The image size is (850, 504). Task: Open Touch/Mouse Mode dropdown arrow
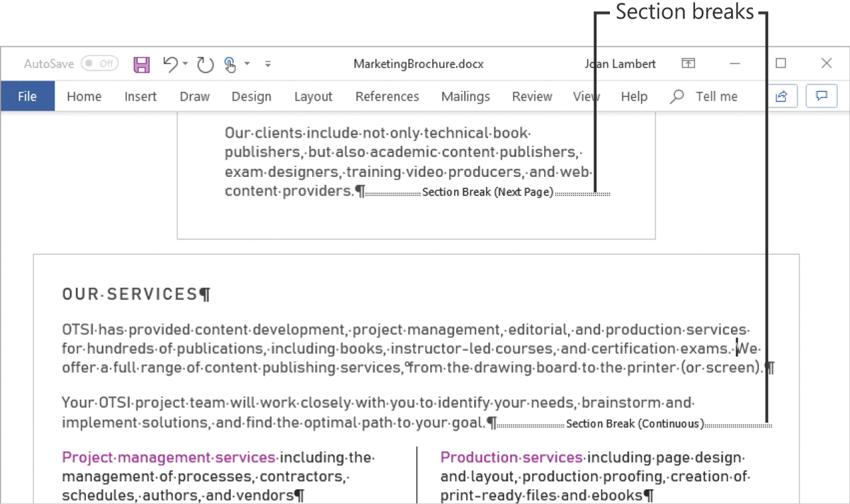tap(247, 64)
